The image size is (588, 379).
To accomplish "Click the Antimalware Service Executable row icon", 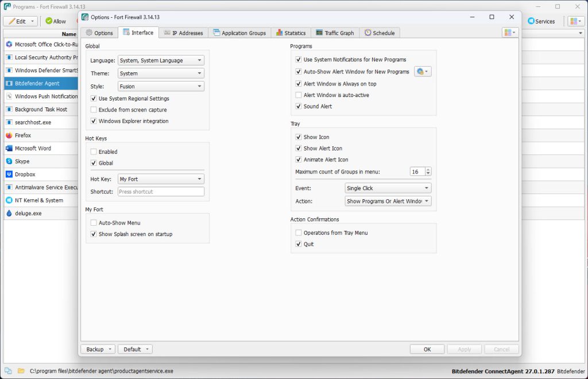I will click(x=9, y=187).
